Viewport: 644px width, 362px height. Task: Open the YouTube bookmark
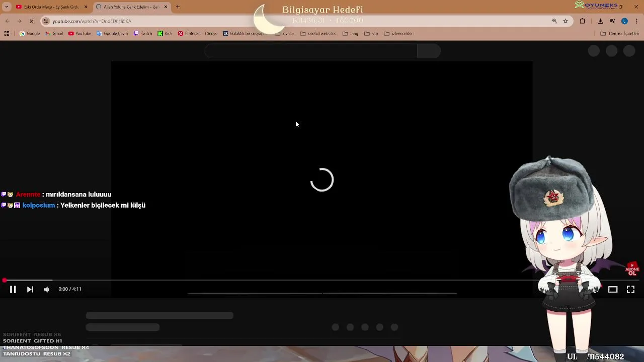pyautogui.click(x=79, y=34)
